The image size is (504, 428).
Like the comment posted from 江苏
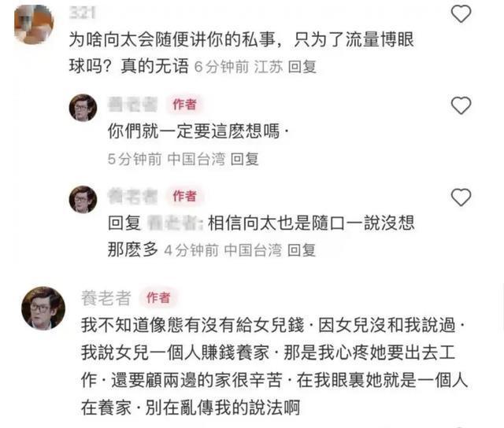point(461,14)
